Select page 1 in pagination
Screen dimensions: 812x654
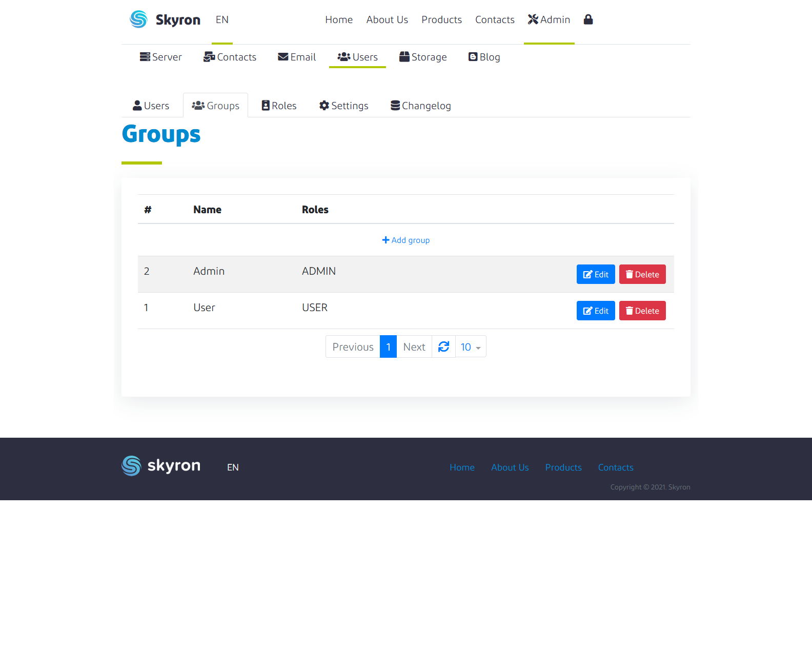pyautogui.click(x=388, y=347)
